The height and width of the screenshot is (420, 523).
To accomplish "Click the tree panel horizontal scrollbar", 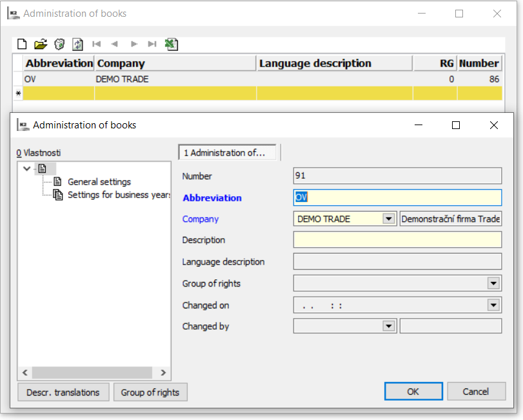I will [x=92, y=373].
